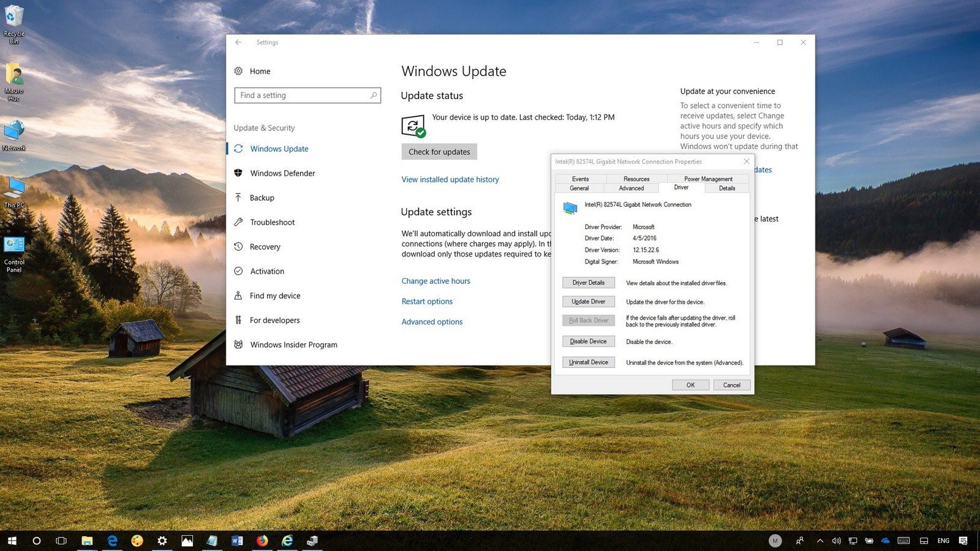The image size is (980, 551).
Task: Switch to the Power Management tab
Action: pos(708,179)
